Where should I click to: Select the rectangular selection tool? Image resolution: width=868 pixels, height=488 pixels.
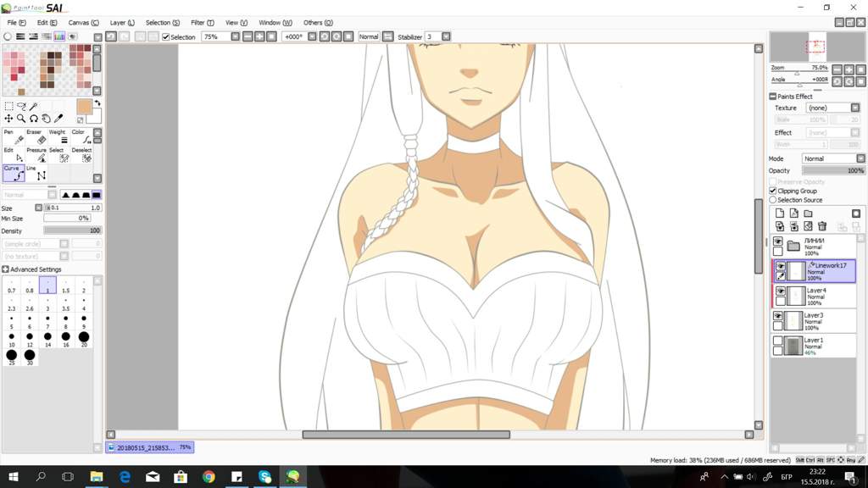coord(8,106)
